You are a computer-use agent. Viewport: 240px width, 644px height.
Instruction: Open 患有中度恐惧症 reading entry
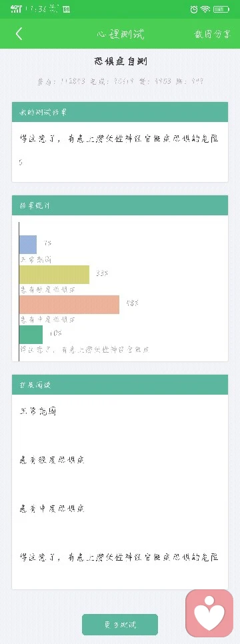(52, 509)
